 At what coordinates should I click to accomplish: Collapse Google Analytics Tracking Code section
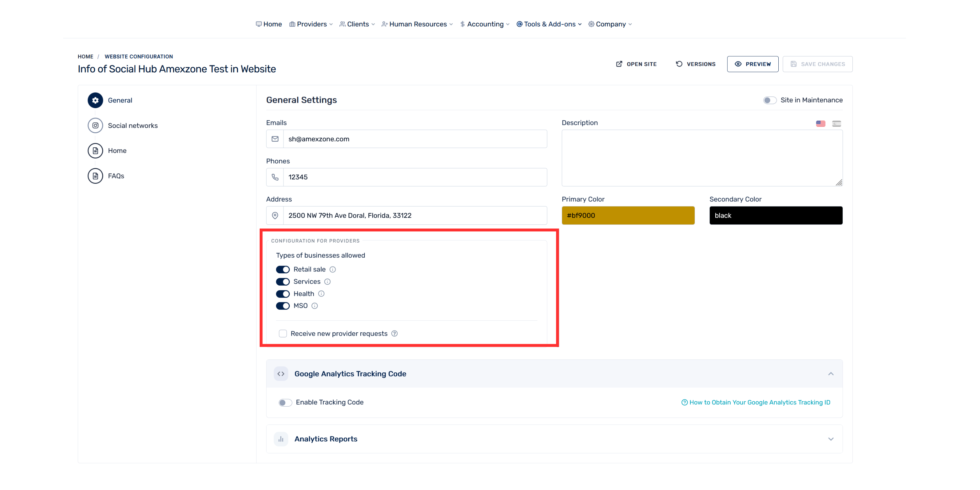point(831,374)
